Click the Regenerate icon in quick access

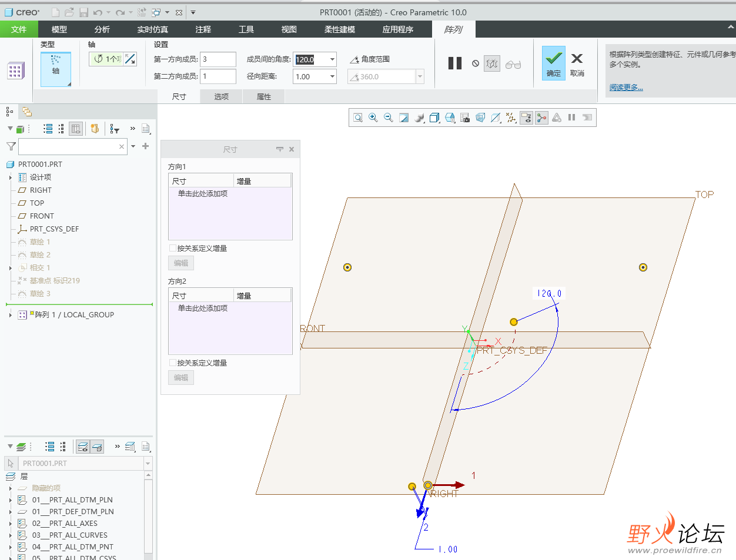tap(142, 12)
